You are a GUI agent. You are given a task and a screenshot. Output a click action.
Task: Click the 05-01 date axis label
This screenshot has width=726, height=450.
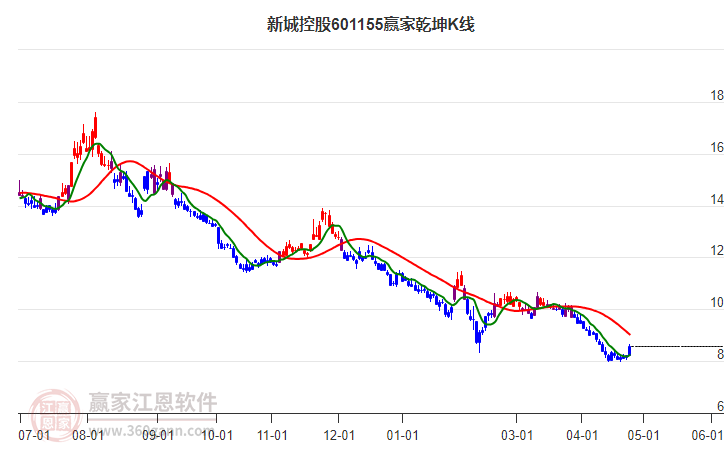pyautogui.click(x=643, y=435)
